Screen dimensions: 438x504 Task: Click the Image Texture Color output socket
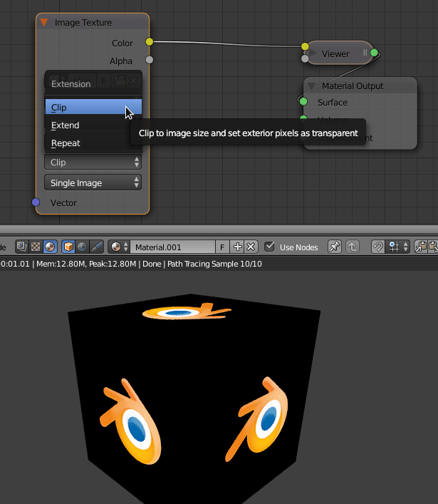pos(150,42)
